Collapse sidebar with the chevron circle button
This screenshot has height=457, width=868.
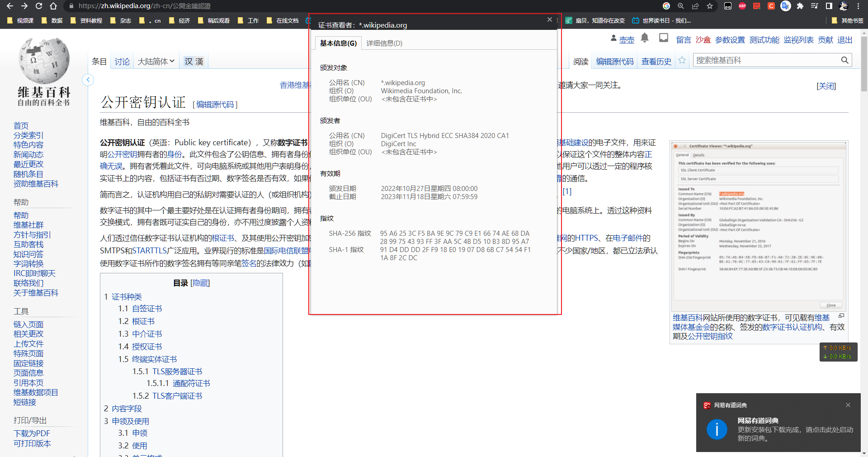(x=88, y=80)
